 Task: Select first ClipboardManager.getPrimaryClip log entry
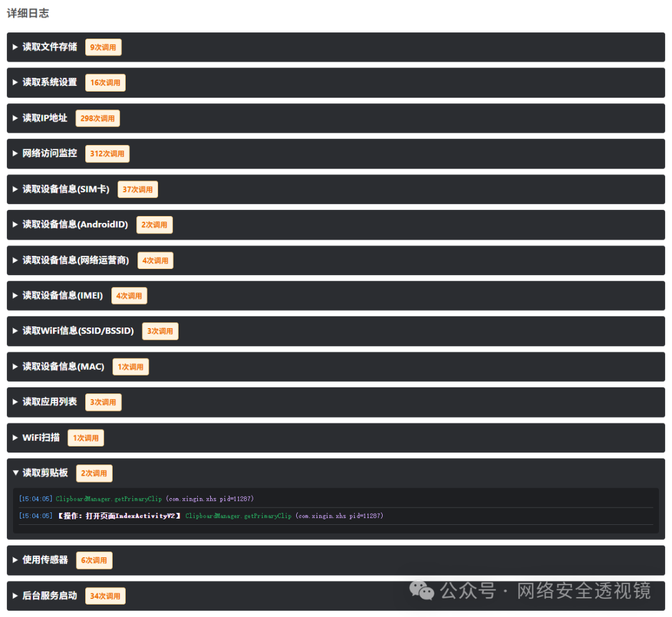[335, 499]
